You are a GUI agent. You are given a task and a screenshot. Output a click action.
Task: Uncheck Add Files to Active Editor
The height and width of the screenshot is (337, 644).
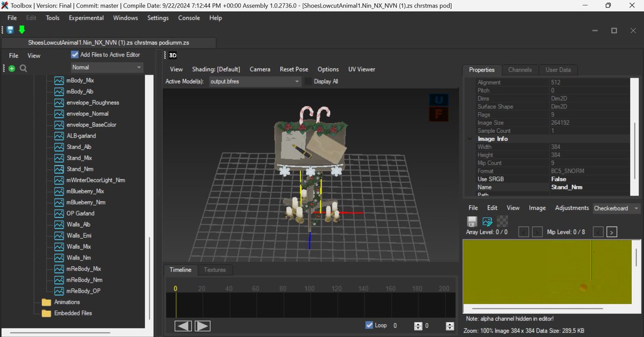(x=75, y=55)
